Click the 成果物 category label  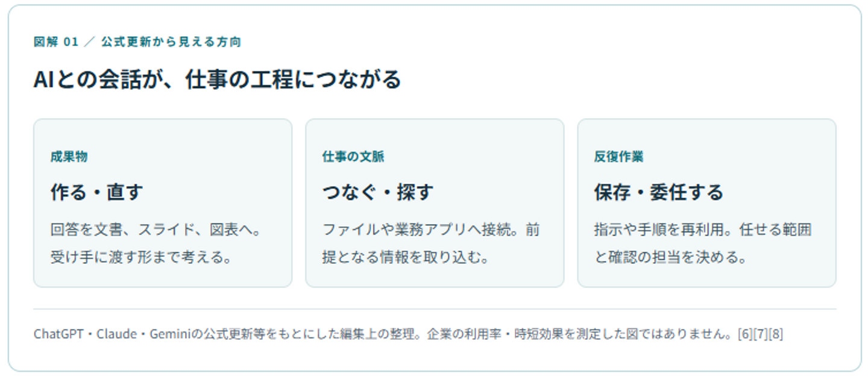[69, 157]
